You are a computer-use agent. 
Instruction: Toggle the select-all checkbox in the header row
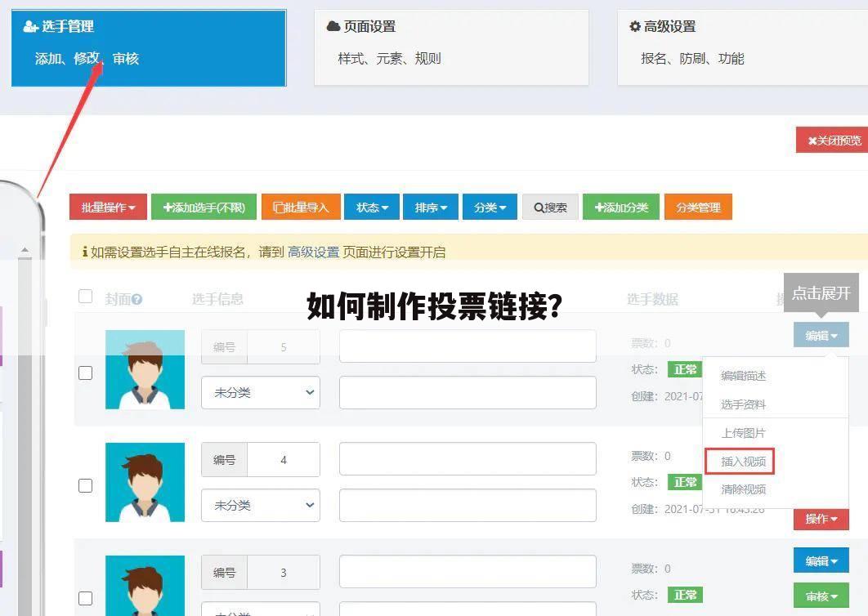click(86, 297)
